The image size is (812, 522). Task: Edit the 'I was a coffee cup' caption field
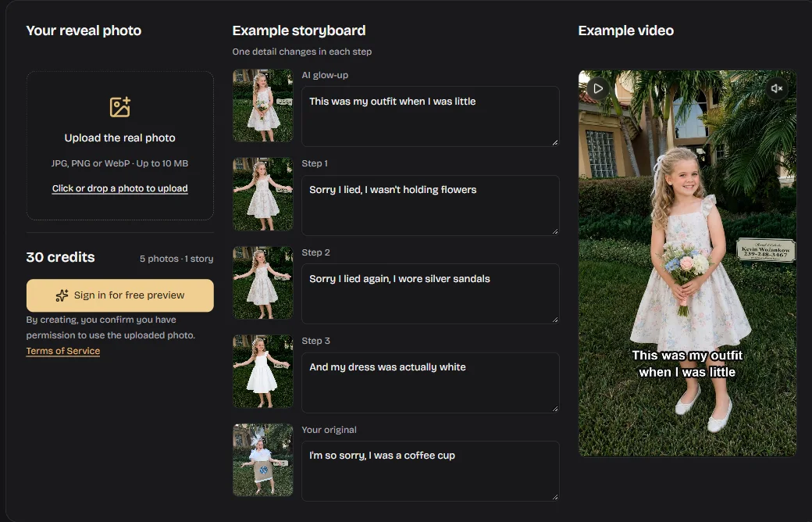430,471
